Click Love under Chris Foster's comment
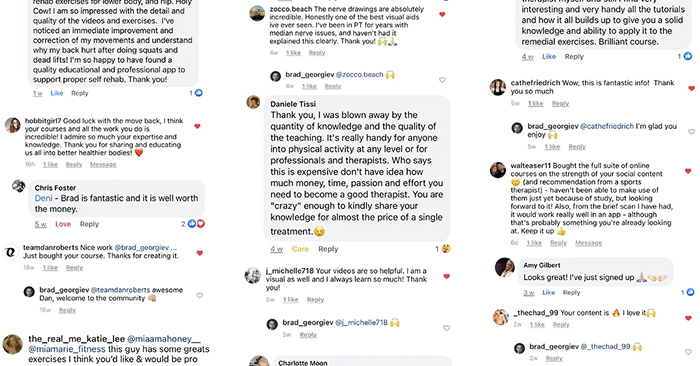 (x=63, y=224)
